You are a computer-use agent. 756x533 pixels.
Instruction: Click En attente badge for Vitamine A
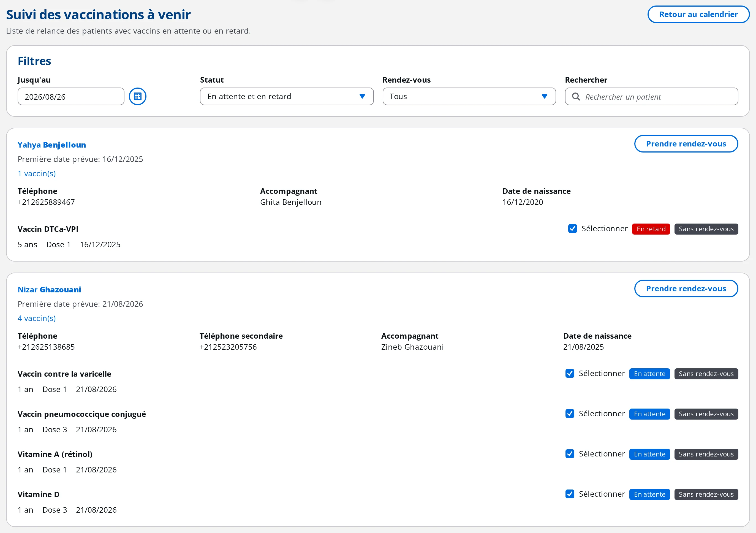pos(649,454)
